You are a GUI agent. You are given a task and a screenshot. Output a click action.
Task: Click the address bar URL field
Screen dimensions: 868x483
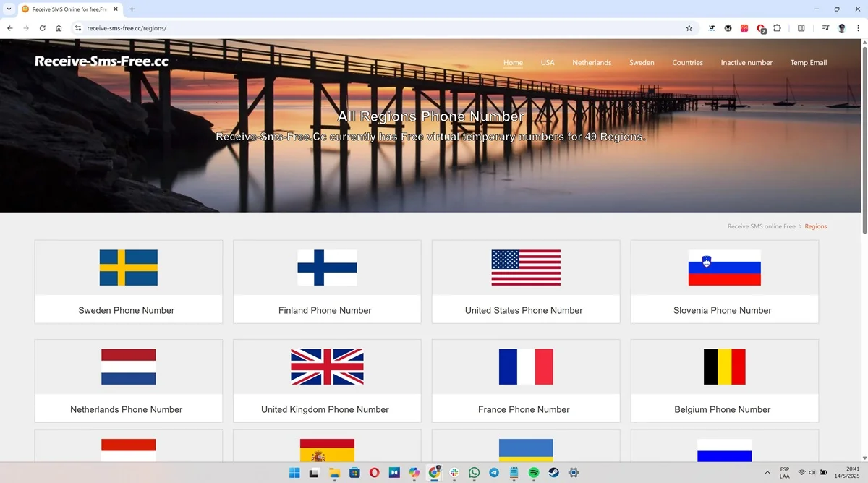click(383, 28)
